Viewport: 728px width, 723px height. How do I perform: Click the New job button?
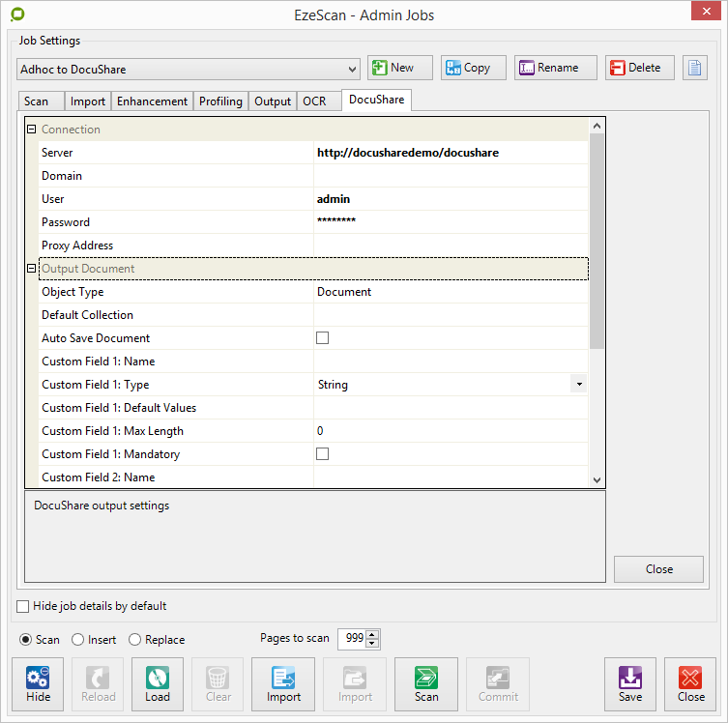(x=399, y=68)
